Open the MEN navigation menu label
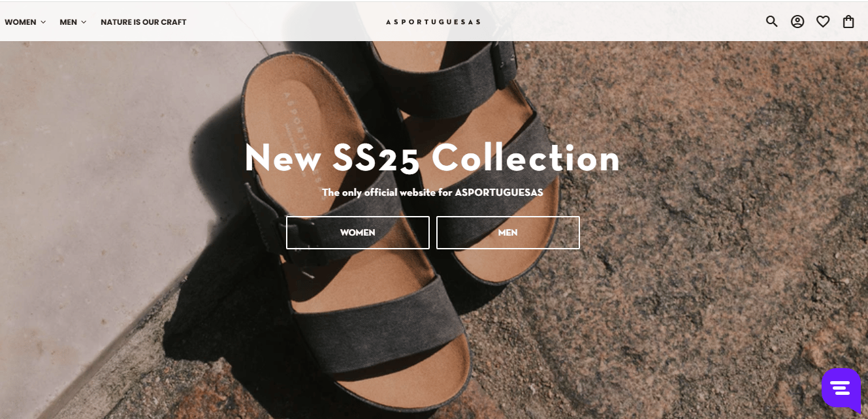Screen dimensions: 868x419 pos(69,22)
